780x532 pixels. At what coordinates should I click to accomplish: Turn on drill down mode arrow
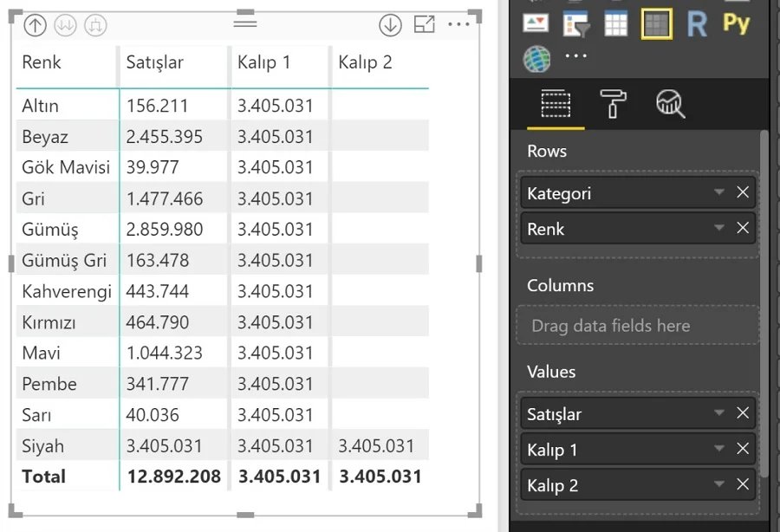tap(390, 25)
